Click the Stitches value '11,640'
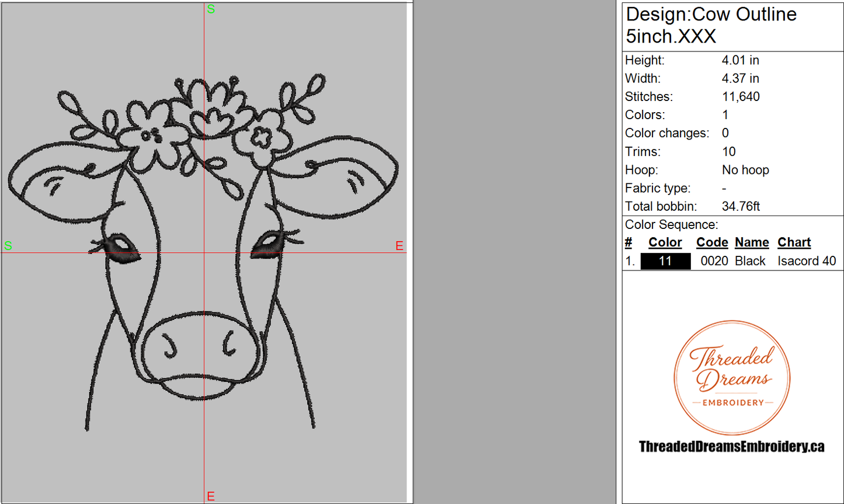The image size is (844, 504). [x=741, y=97]
